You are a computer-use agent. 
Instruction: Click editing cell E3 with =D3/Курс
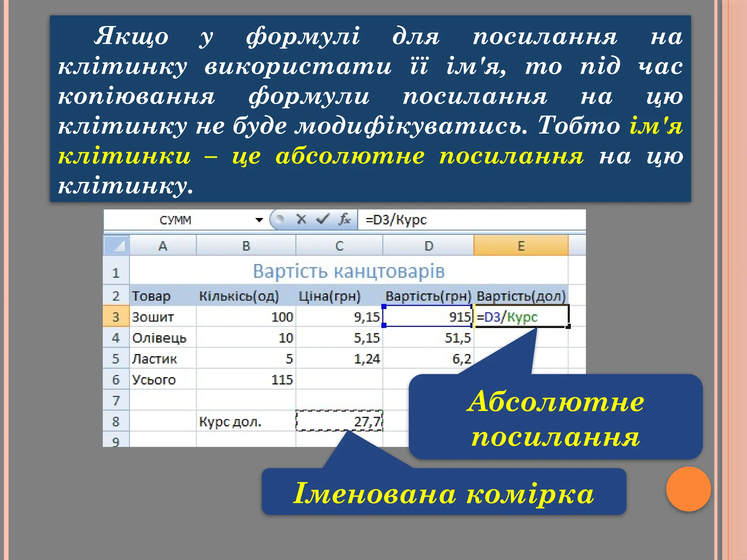coord(521,316)
